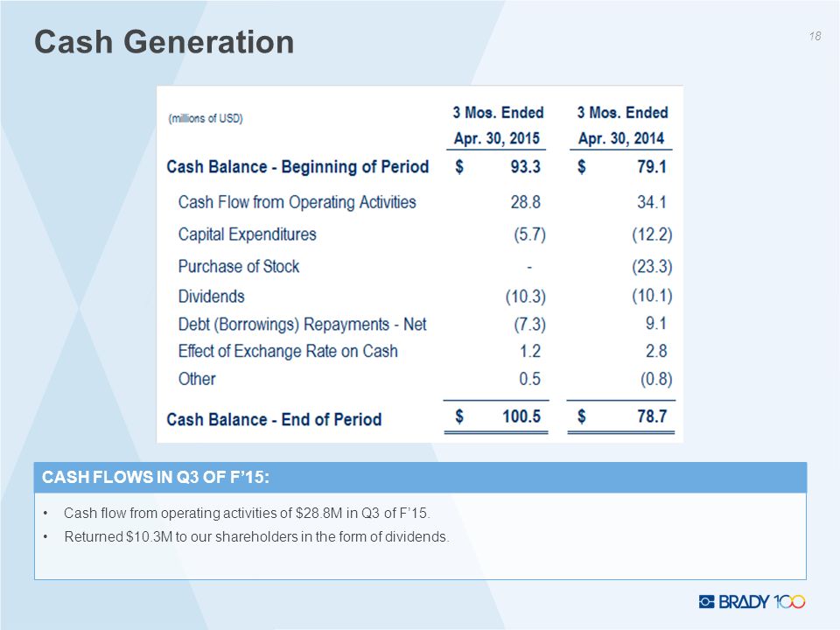The height and width of the screenshot is (630, 840).
Task: Select "Effect of Exchange Rate on Cash" label
Action: pos(288,351)
